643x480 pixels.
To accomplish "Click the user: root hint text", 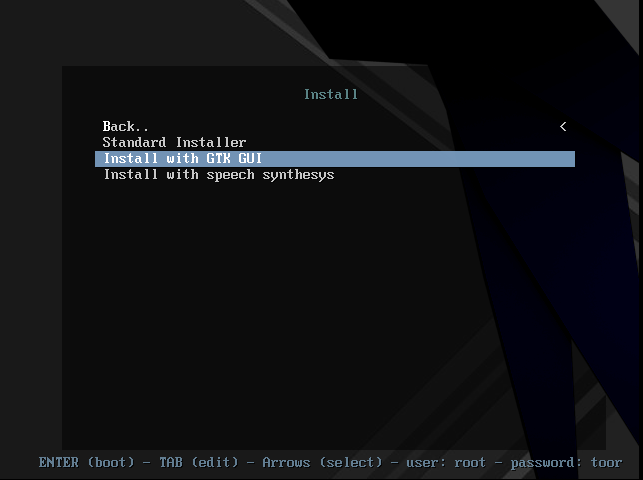I will (446, 463).
